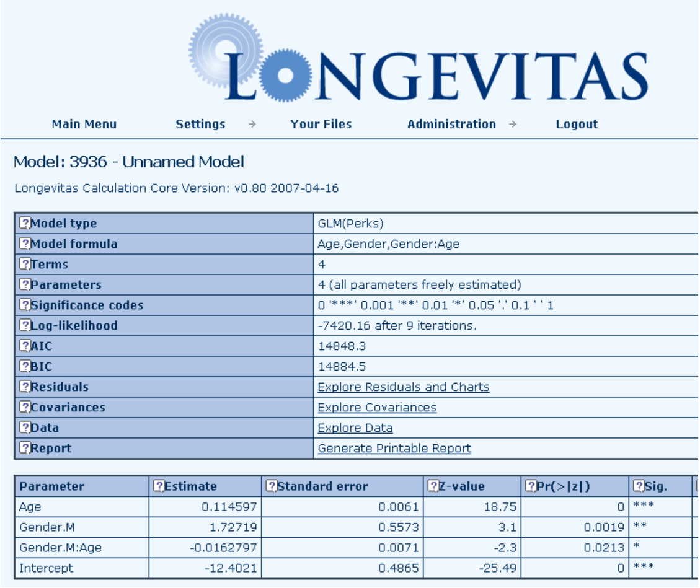This screenshot has width=700, height=588.
Task: Click the help icon in the Estimate column header
Action: [x=159, y=486]
